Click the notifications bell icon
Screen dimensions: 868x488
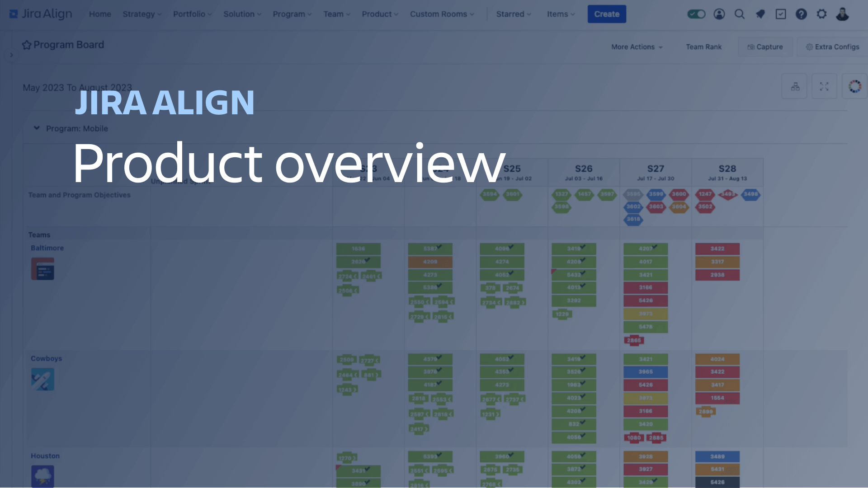(760, 14)
